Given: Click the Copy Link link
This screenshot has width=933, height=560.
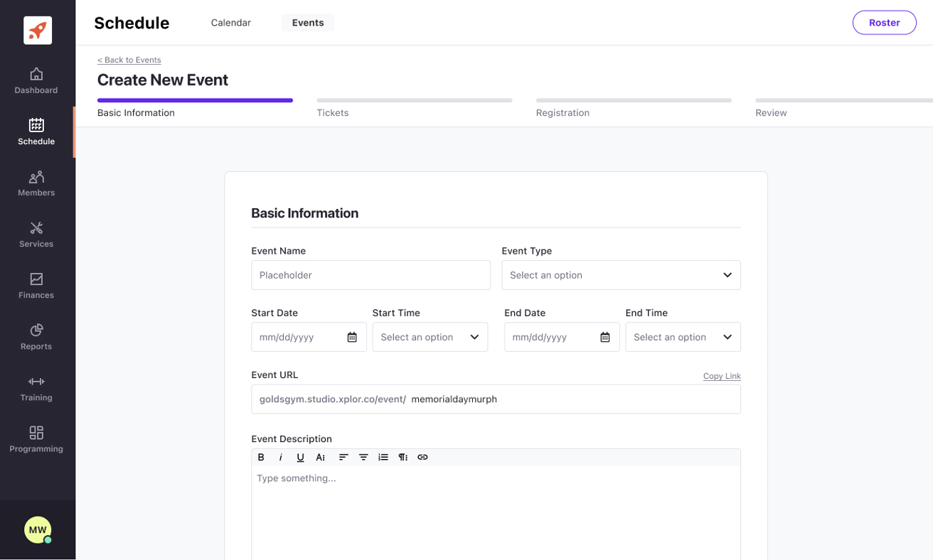Looking at the screenshot, I should point(722,376).
